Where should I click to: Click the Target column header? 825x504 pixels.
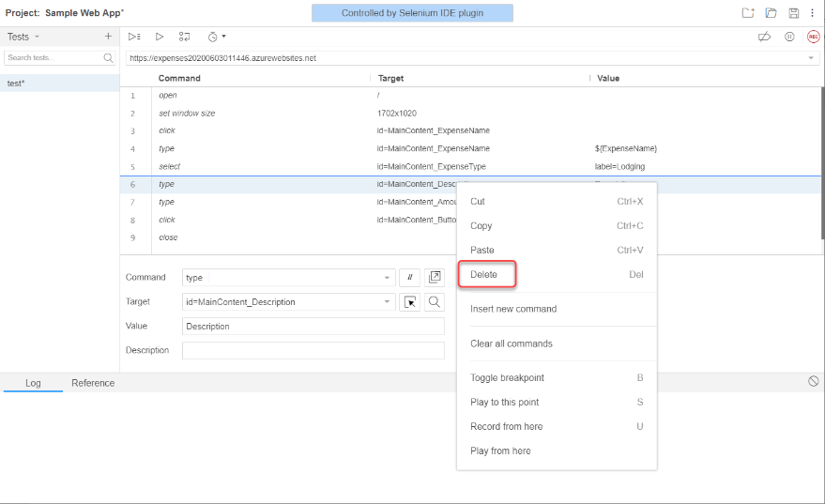point(391,78)
